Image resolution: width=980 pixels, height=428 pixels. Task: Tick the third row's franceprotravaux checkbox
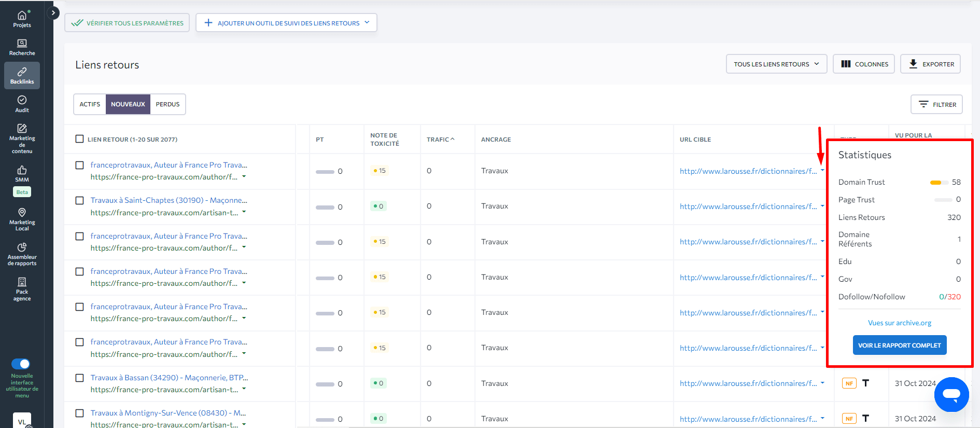pyautogui.click(x=79, y=236)
